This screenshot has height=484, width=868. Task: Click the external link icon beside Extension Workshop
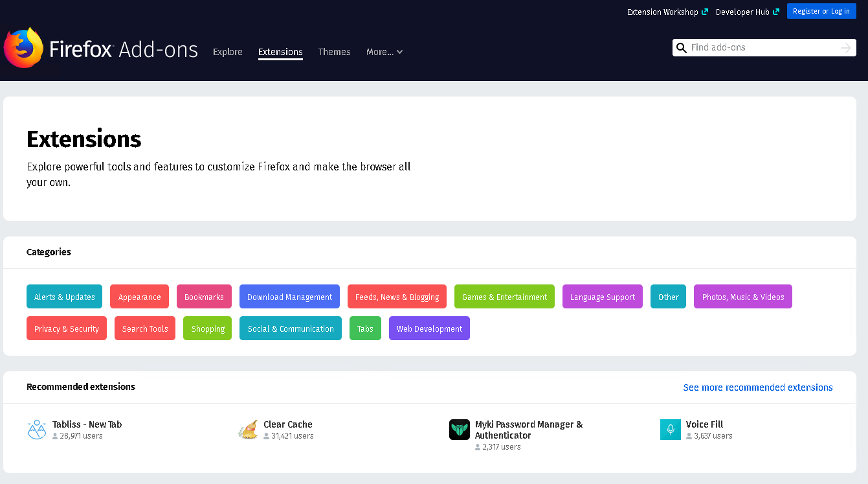(x=705, y=12)
